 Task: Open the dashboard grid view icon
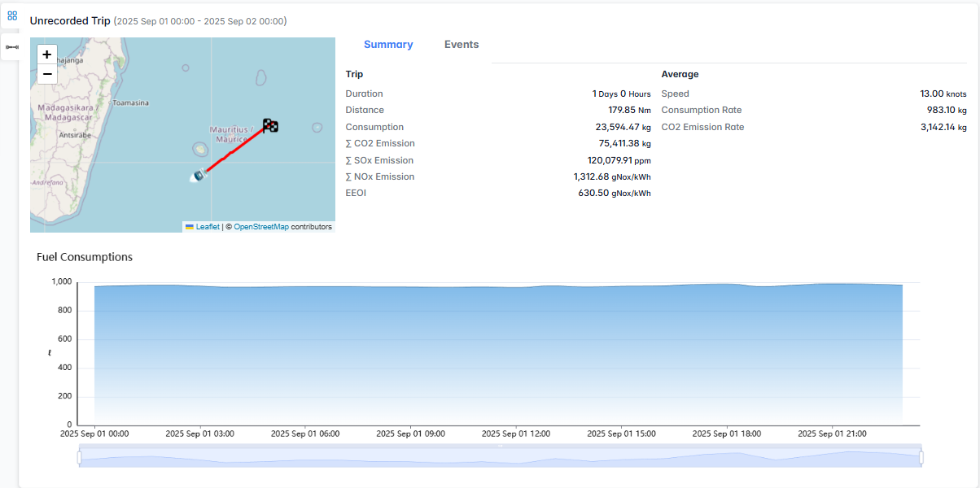12,15
